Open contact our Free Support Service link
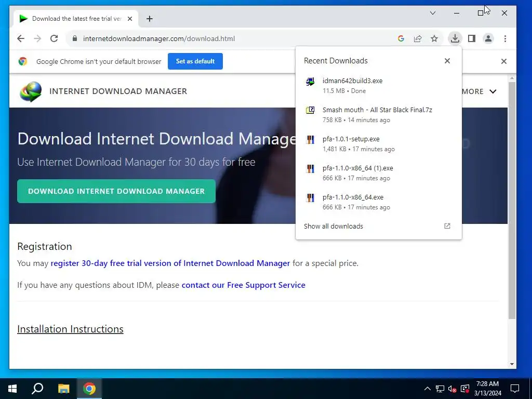This screenshot has width=532, height=399. (x=243, y=285)
